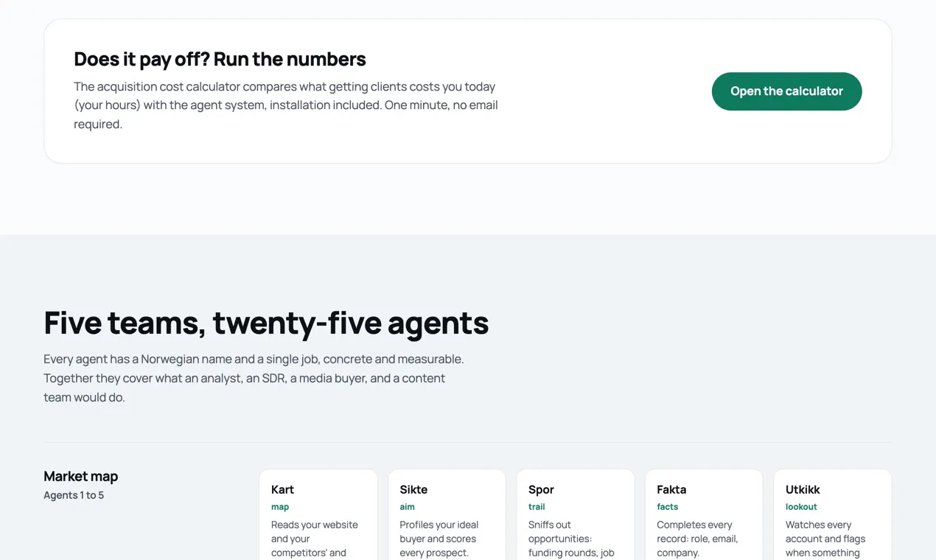Click the green 'lookout' tag under Utkikk
This screenshot has width=936, height=560.
coord(801,507)
